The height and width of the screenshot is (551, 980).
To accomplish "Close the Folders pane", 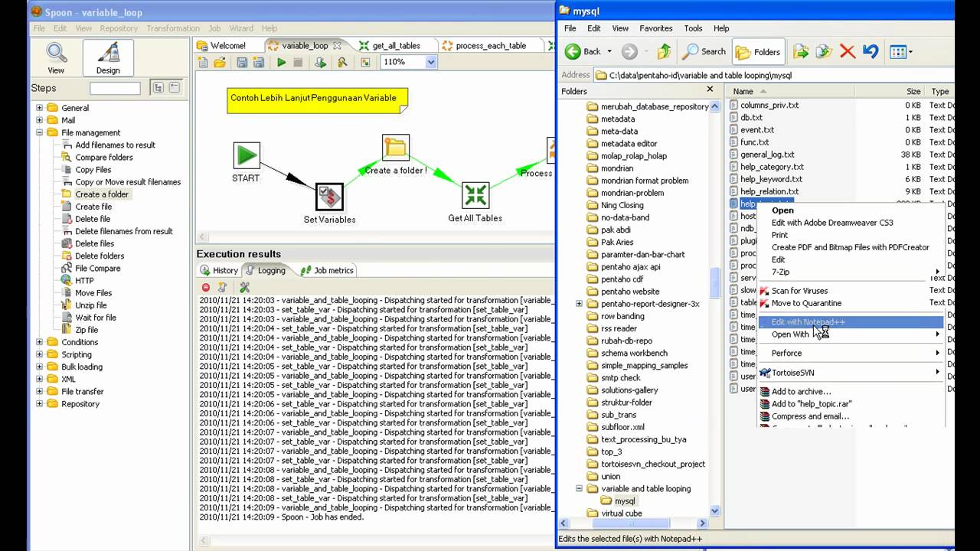I will click(710, 90).
